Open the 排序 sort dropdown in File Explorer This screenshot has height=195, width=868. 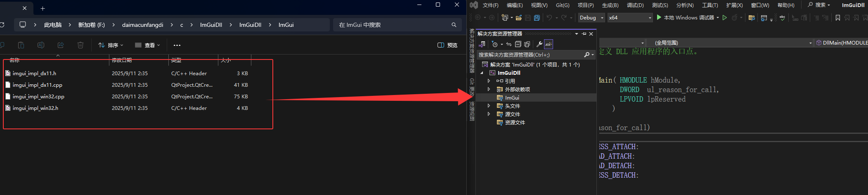111,45
